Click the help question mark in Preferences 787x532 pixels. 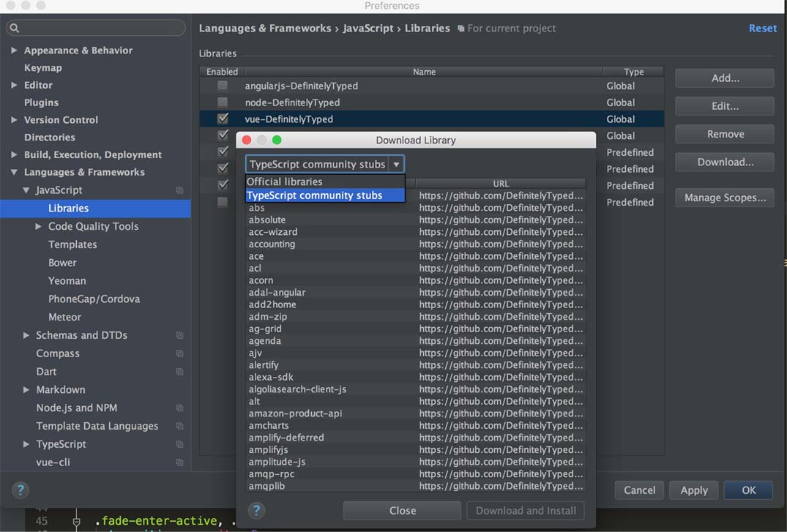point(20,490)
